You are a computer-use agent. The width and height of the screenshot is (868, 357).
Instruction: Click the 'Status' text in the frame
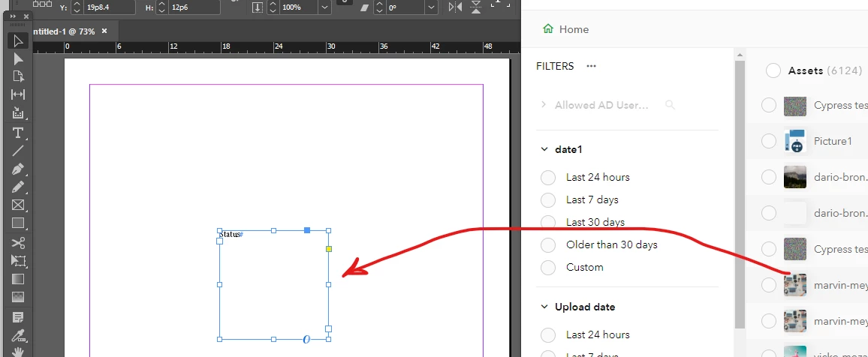point(230,234)
